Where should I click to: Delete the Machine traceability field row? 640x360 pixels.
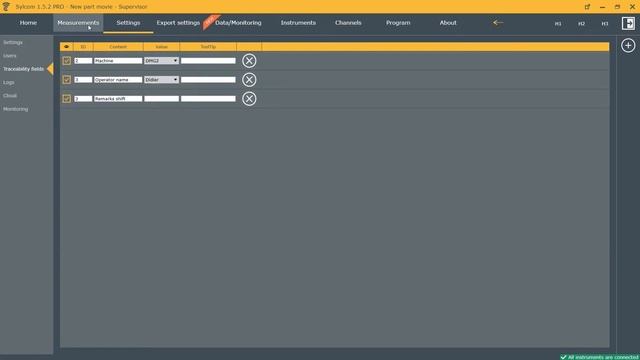point(249,61)
